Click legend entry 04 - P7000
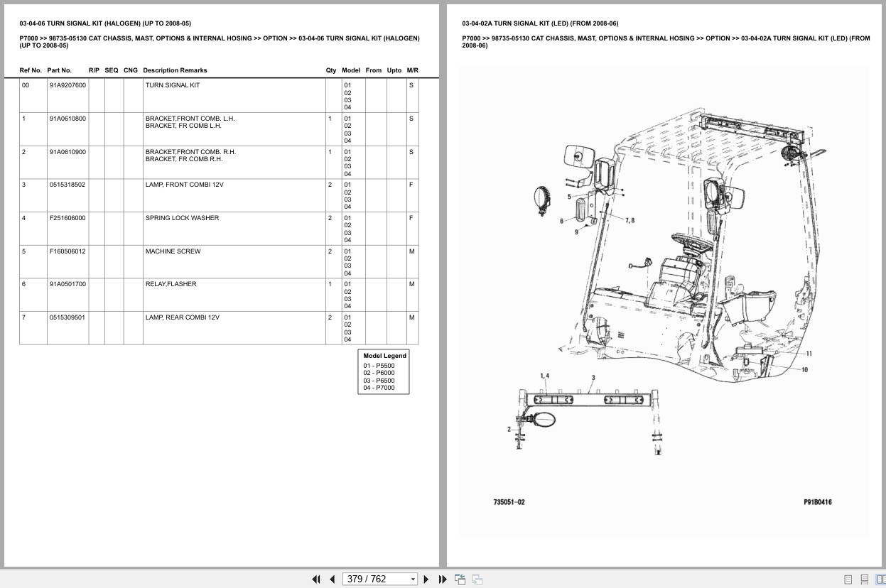886x588 pixels. 379,388
